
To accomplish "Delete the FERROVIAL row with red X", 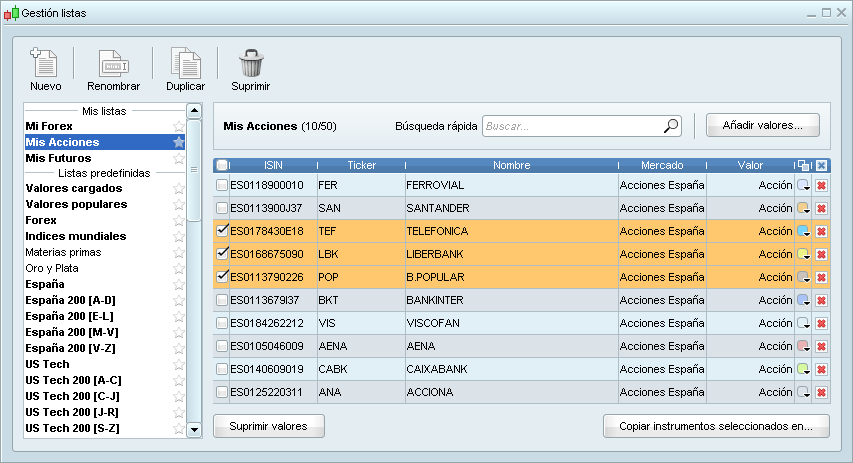I will point(821,185).
